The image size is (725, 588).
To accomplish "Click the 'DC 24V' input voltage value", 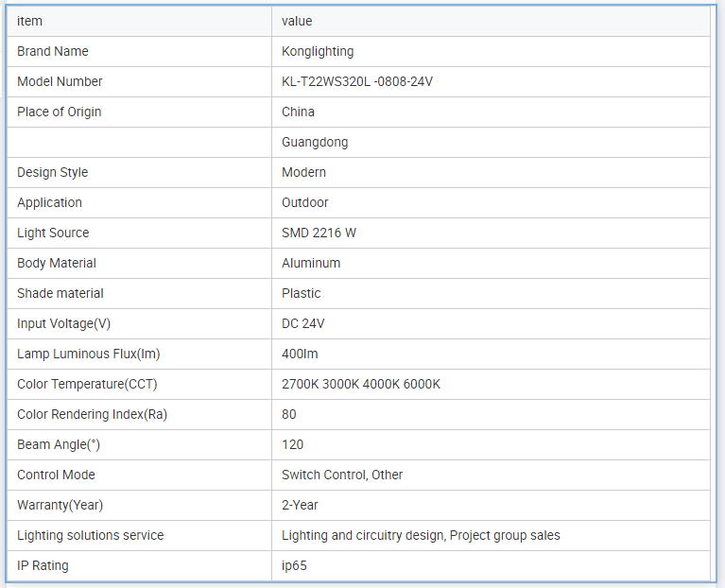I will click(x=302, y=323).
